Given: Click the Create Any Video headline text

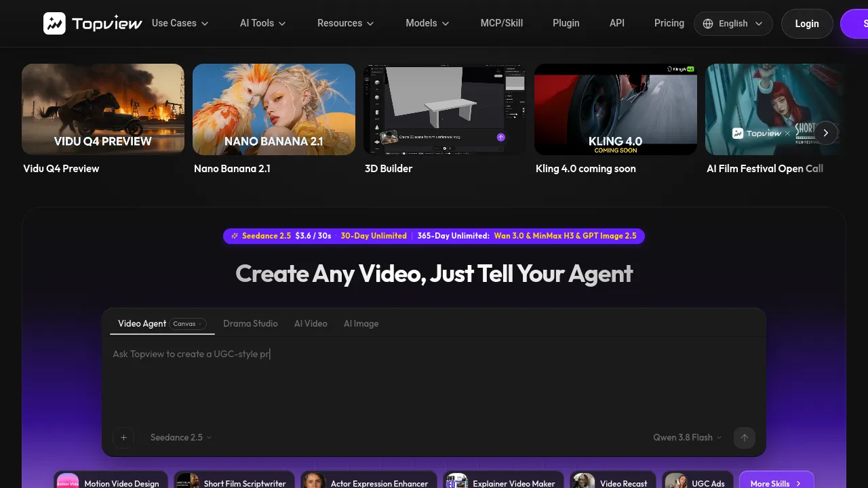Looking at the screenshot, I should tap(434, 274).
